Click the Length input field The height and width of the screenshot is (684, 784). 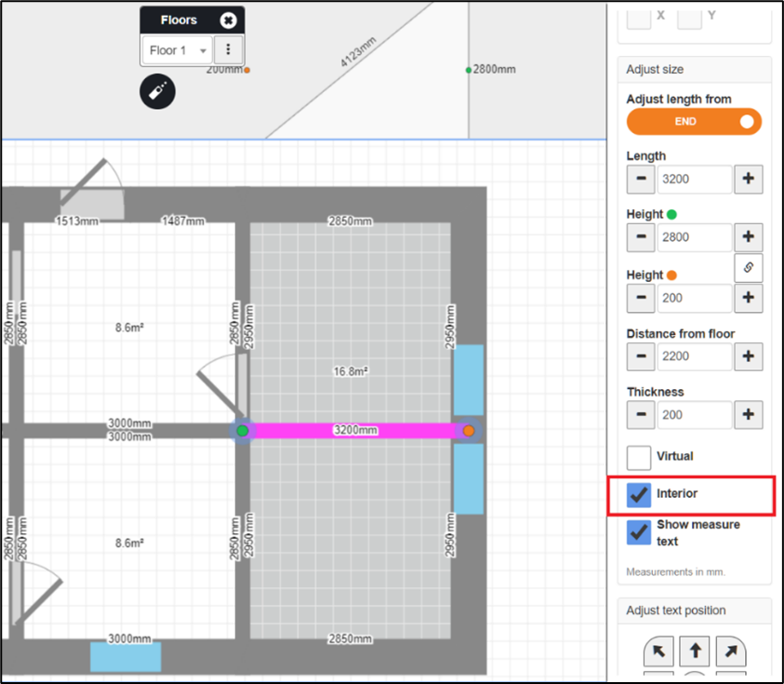(694, 180)
